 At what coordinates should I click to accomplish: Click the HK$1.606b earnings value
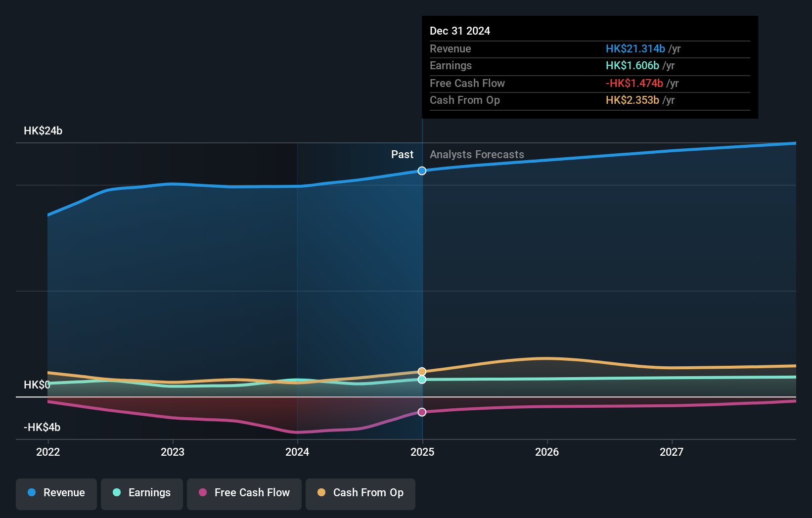coord(632,65)
